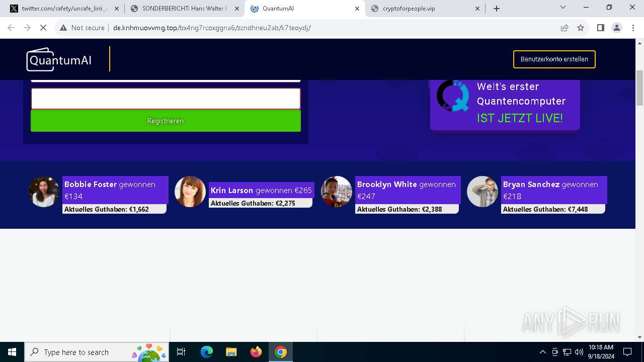Open the Chrome three-dot menu
Screen dimensions: 644x362
[x=632, y=28]
